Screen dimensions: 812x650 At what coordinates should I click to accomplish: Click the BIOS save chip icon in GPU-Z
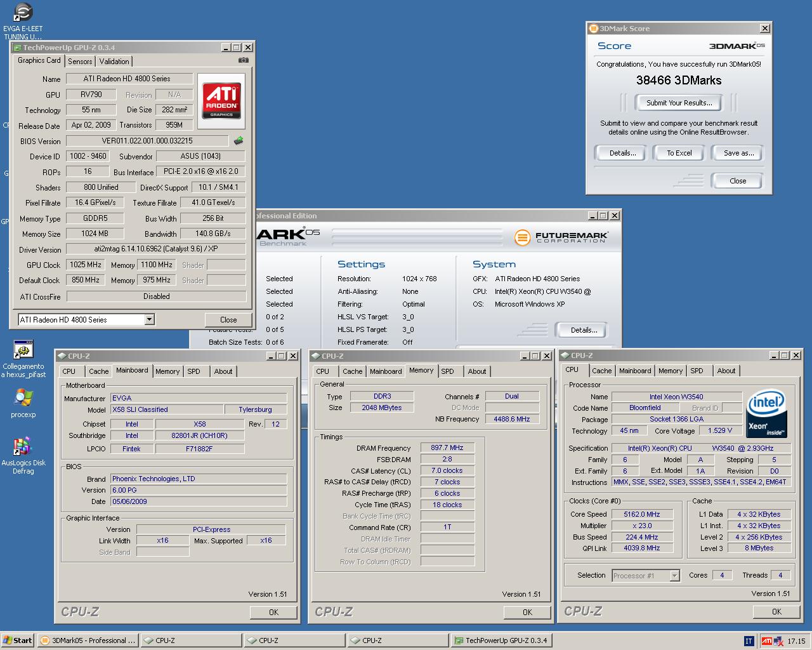coord(239,141)
